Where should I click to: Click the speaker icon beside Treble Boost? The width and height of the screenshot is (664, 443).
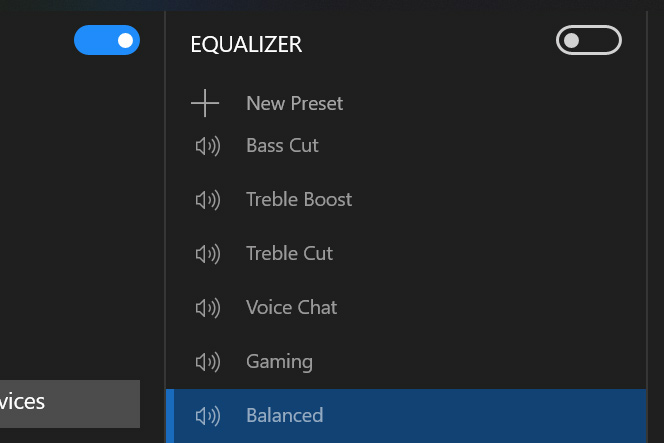point(208,200)
